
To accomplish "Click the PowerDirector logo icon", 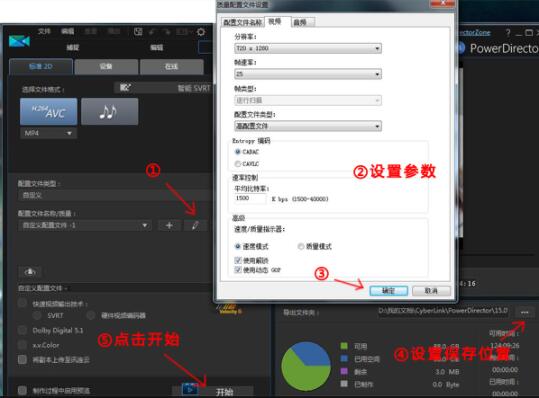I will (x=19, y=41).
